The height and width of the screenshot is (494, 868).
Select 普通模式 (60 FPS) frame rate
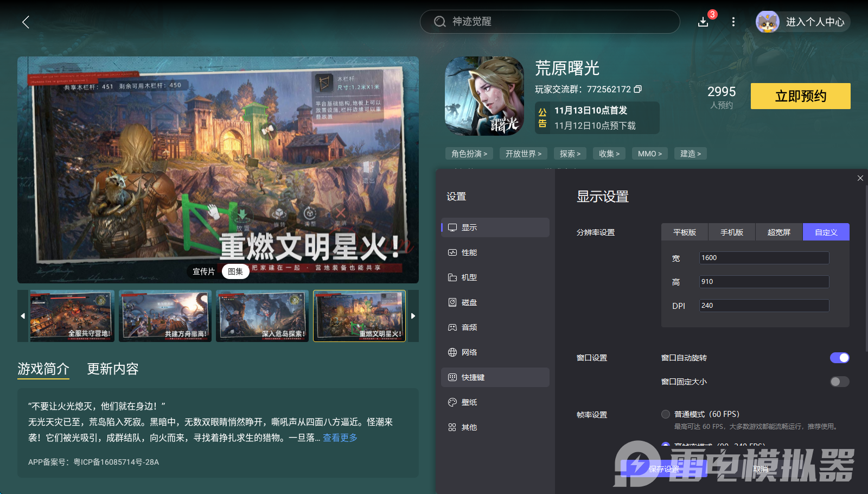tap(665, 414)
